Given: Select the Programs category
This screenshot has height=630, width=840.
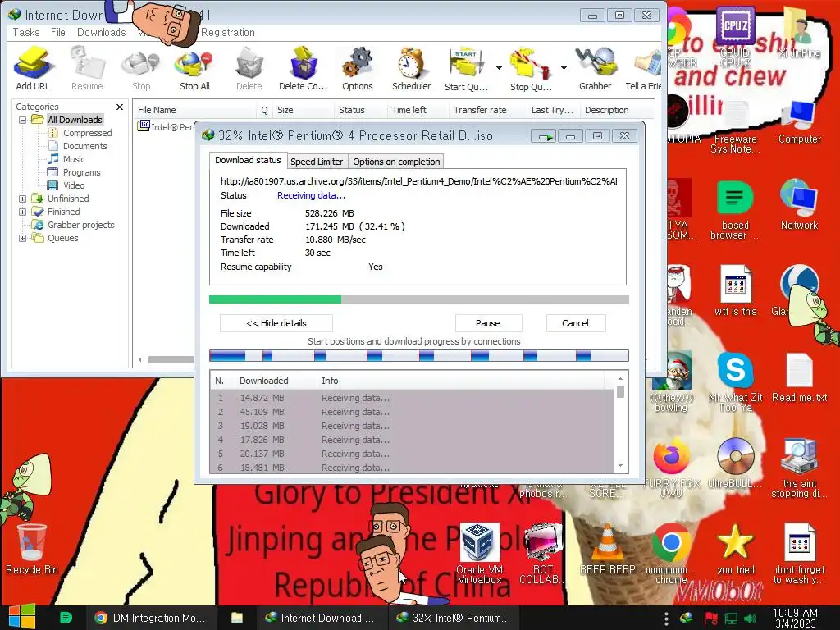Looking at the screenshot, I should coord(81,172).
